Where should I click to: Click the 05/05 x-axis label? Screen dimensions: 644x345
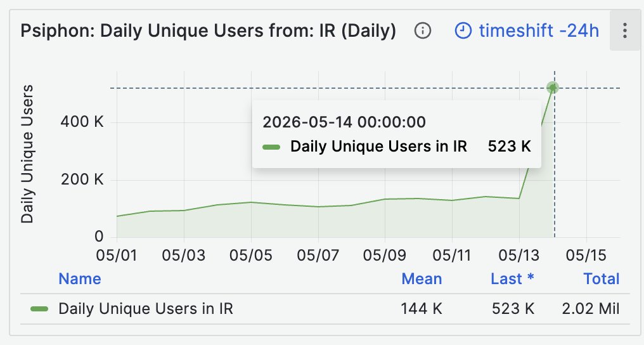click(x=250, y=256)
